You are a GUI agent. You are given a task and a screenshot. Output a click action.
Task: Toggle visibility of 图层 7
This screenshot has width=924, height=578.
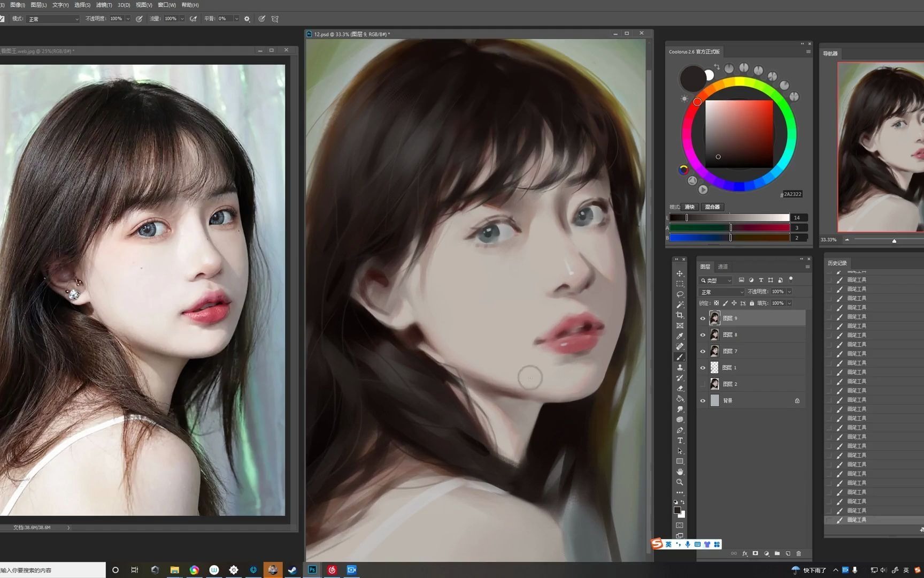pyautogui.click(x=703, y=352)
